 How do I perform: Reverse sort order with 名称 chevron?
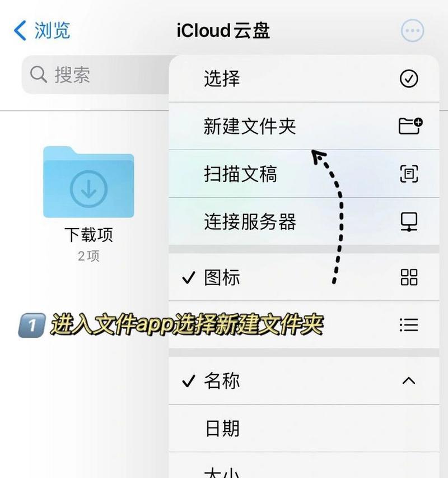click(x=409, y=380)
